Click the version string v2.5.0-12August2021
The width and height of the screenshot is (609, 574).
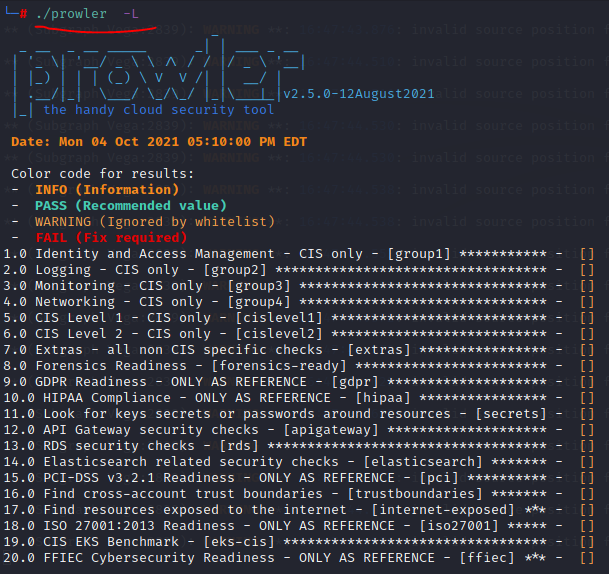click(x=358, y=94)
